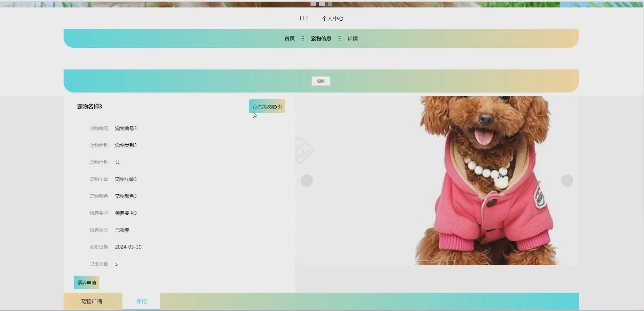Select the last carousel dot indicator

pyautogui.click(x=450, y=261)
